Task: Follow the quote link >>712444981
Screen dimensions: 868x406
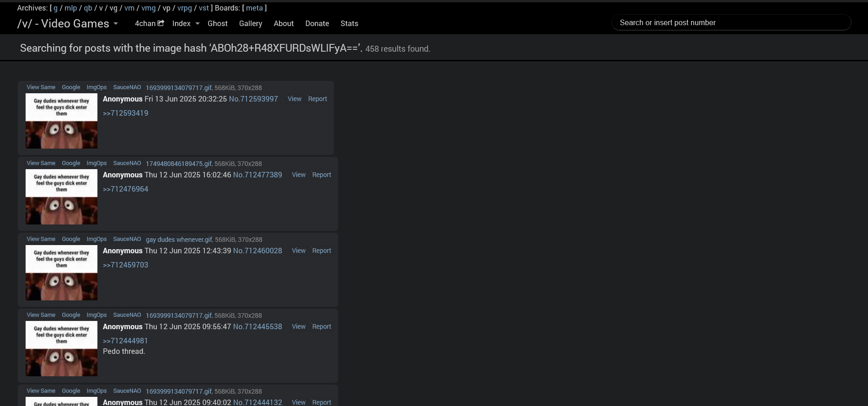Action: 125,341
